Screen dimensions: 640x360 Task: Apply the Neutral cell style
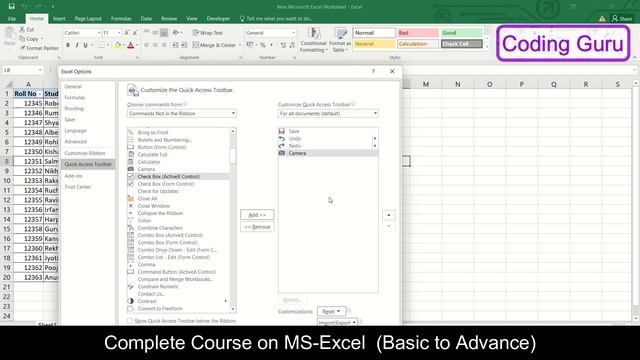(x=374, y=44)
